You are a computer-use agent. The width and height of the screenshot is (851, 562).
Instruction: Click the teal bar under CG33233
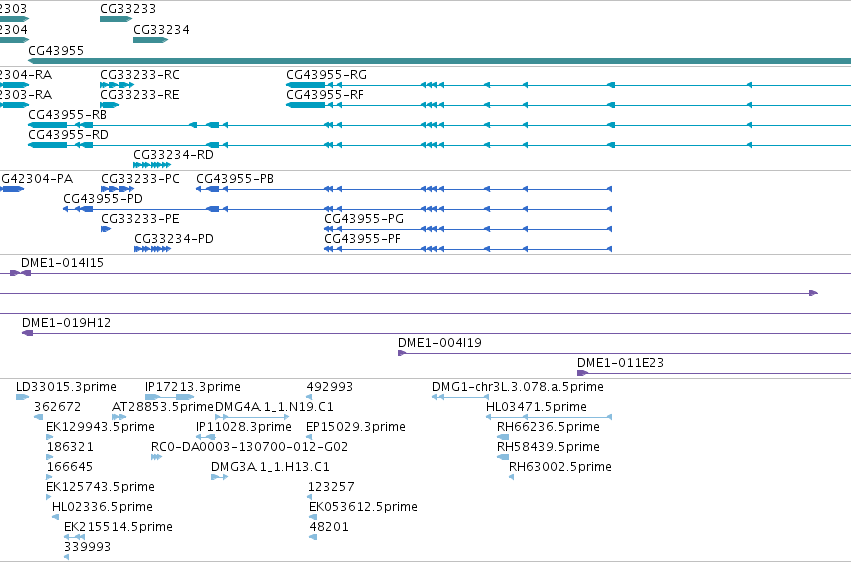(x=116, y=20)
